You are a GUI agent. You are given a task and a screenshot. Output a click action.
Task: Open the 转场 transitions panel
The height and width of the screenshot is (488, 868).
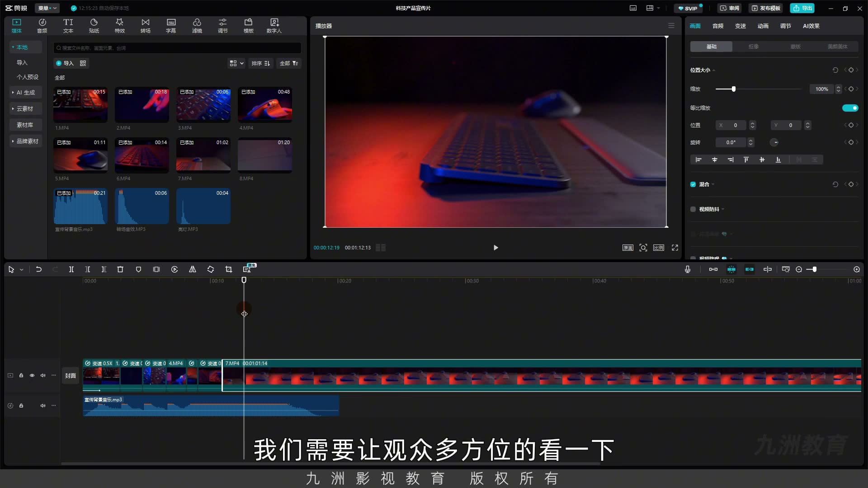click(146, 26)
